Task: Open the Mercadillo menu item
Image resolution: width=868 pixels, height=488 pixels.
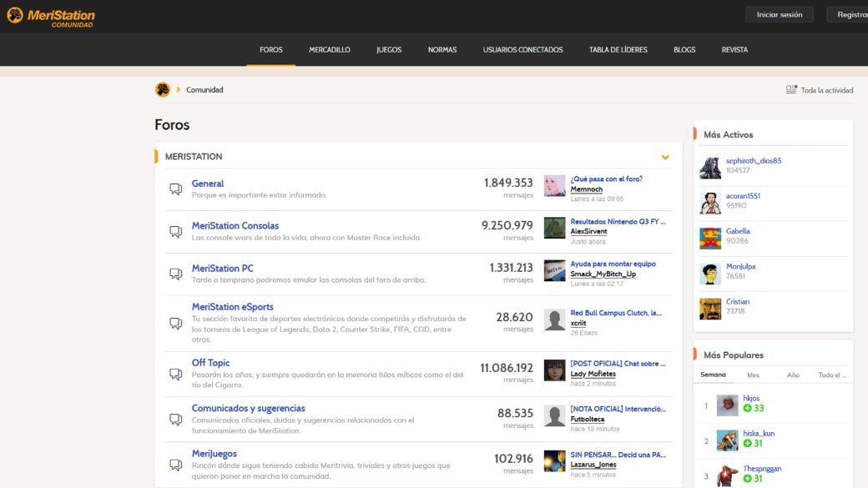Action: 330,49
